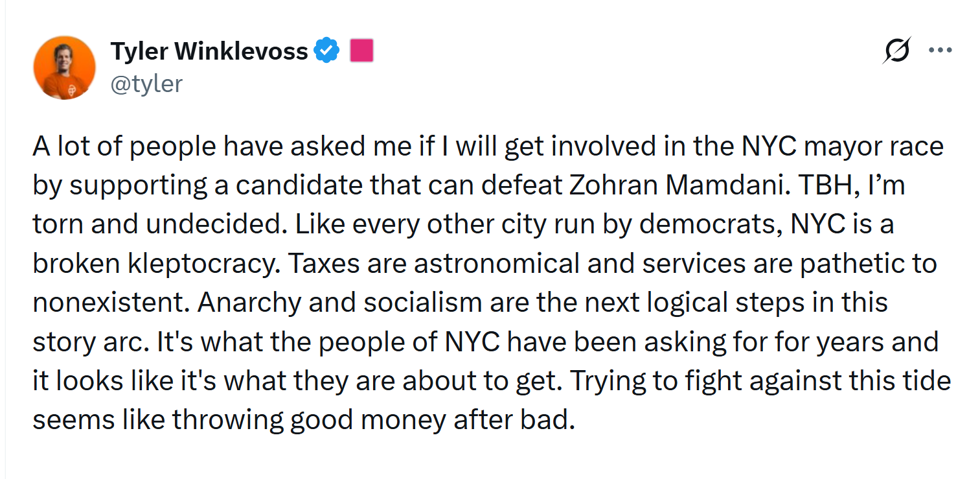This screenshot has width=980, height=479.
Task: Open the Grok explain-this-post icon
Action: [x=896, y=51]
